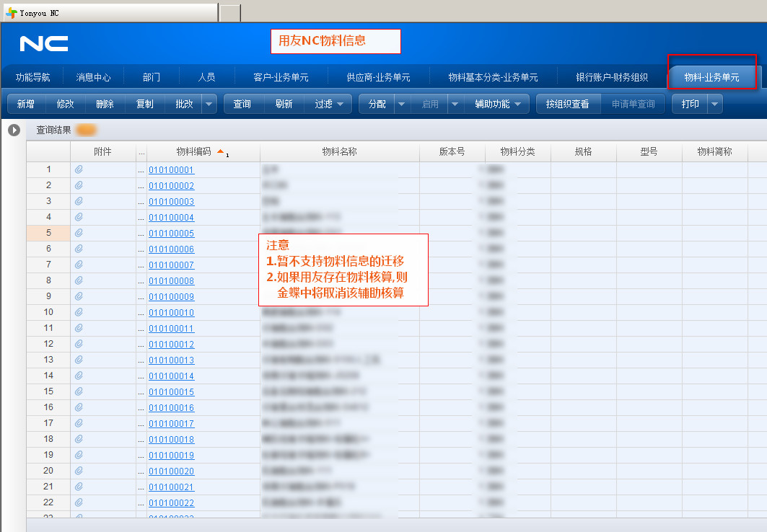The width and height of the screenshot is (767, 532).
Task: Click the attachment paperclip icon in row 1
Action: click(79, 169)
